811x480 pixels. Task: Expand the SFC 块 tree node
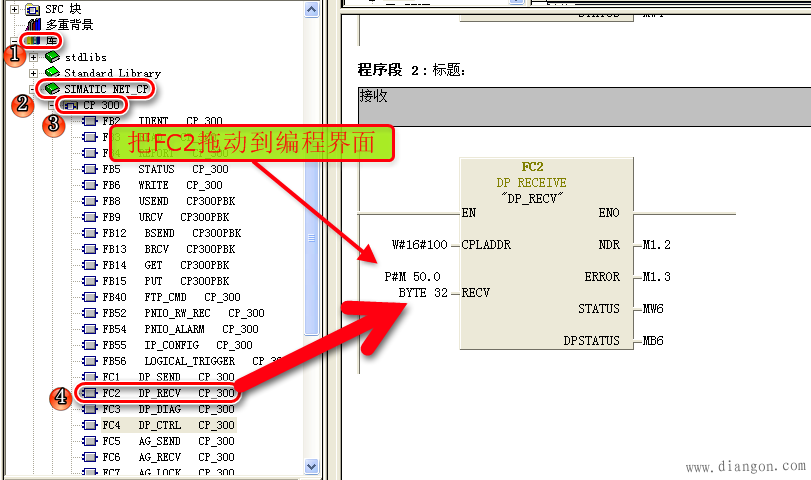[15, 8]
